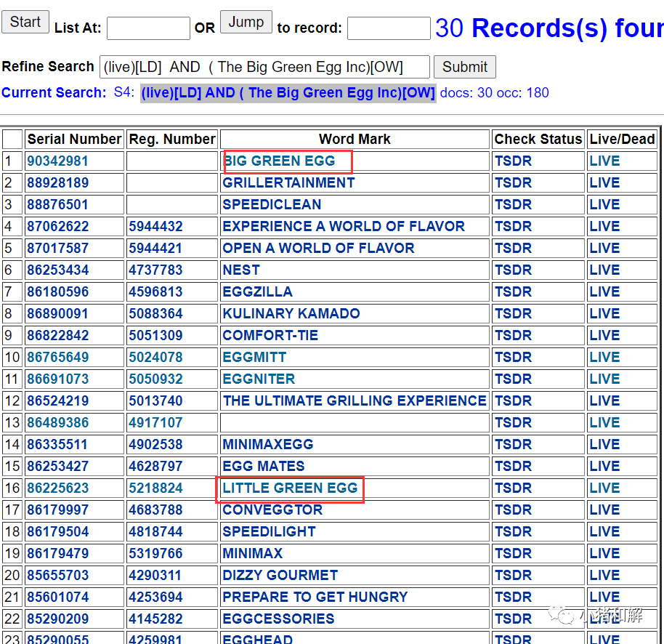Open THE ULTIMATE GRILLING EXPERIENCE link
The width and height of the screenshot is (664, 644).
pos(355,401)
